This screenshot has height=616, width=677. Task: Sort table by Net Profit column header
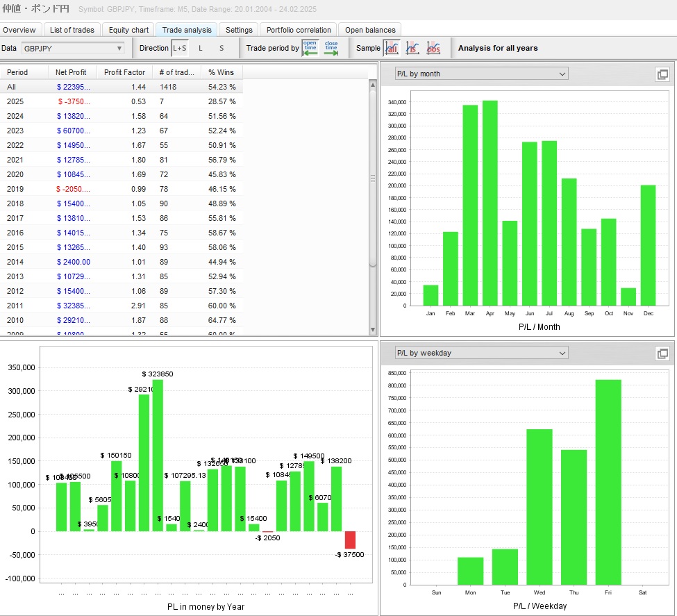[71, 72]
